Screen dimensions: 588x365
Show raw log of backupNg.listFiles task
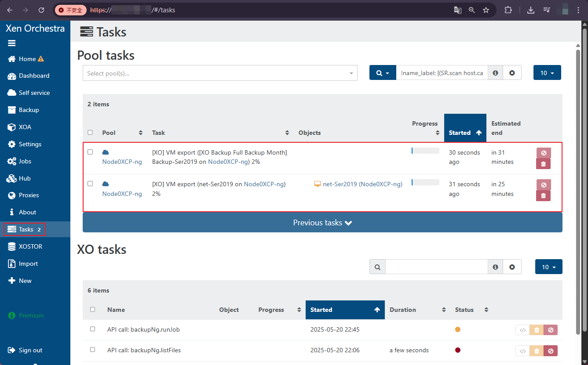pyautogui.click(x=522, y=351)
